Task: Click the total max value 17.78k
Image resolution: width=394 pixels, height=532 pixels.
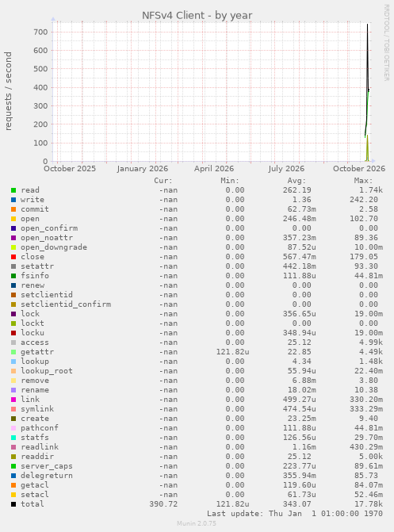Action: (369, 504)
